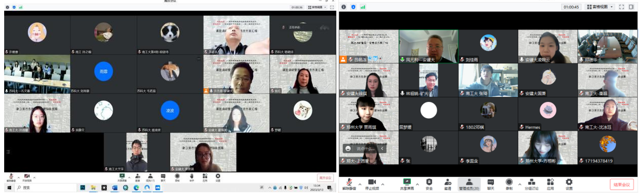Click End Meeting (结束会议) button
This screenshot has height=194, width=644.
pyautogui.click(x=621, y=184)
